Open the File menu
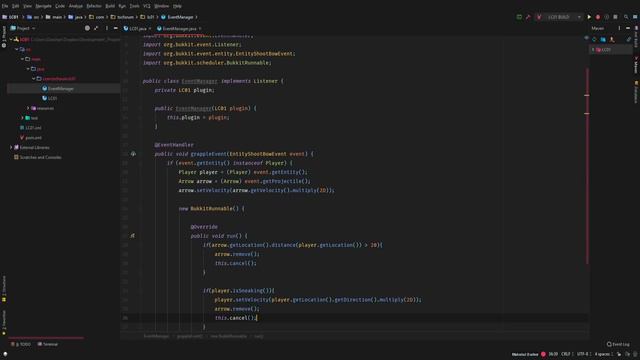This screenshot has width=640, height=360. pyautogui.click(x=4, y=6)
